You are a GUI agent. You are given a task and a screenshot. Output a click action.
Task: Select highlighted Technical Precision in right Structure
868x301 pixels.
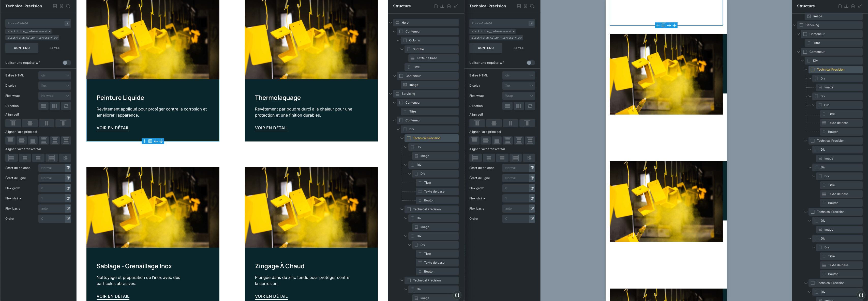point(835,70)
